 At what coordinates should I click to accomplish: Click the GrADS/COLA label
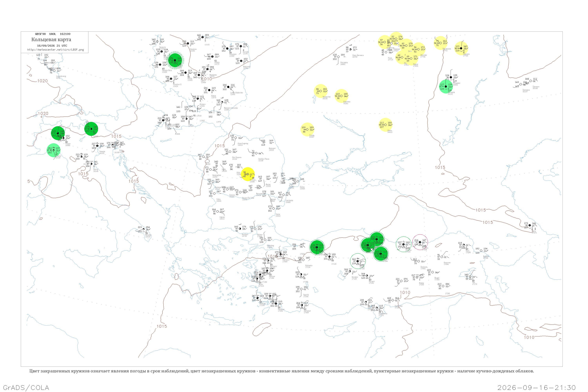26,388
